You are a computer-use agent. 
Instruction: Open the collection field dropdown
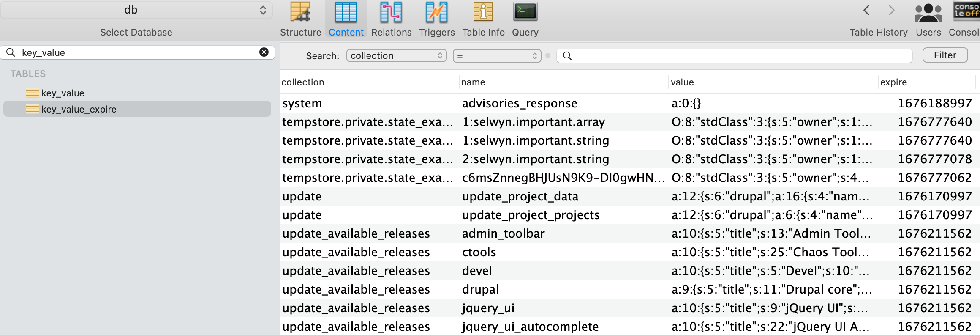(x=397, y=55)
